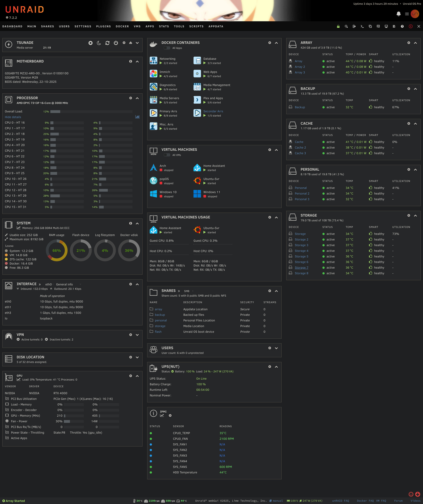
Task: Click the lock icon to toggle layout
Action: (338, 26)
